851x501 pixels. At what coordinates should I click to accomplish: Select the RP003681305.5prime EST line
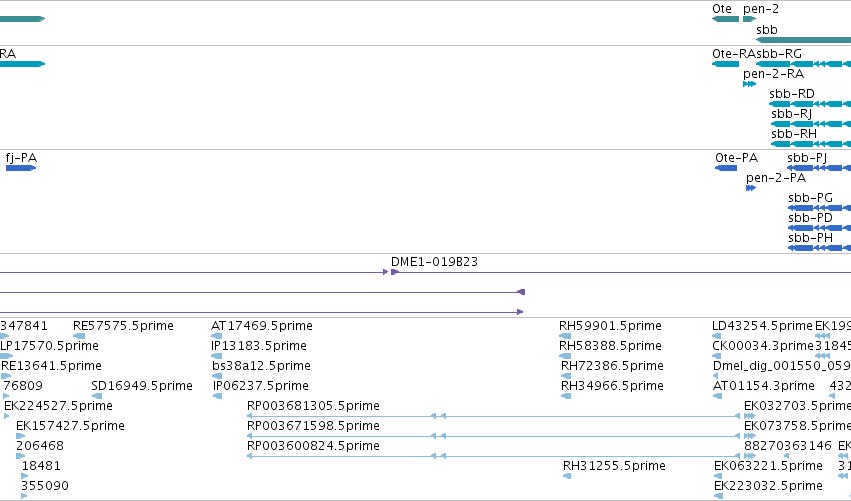(493, 416)
